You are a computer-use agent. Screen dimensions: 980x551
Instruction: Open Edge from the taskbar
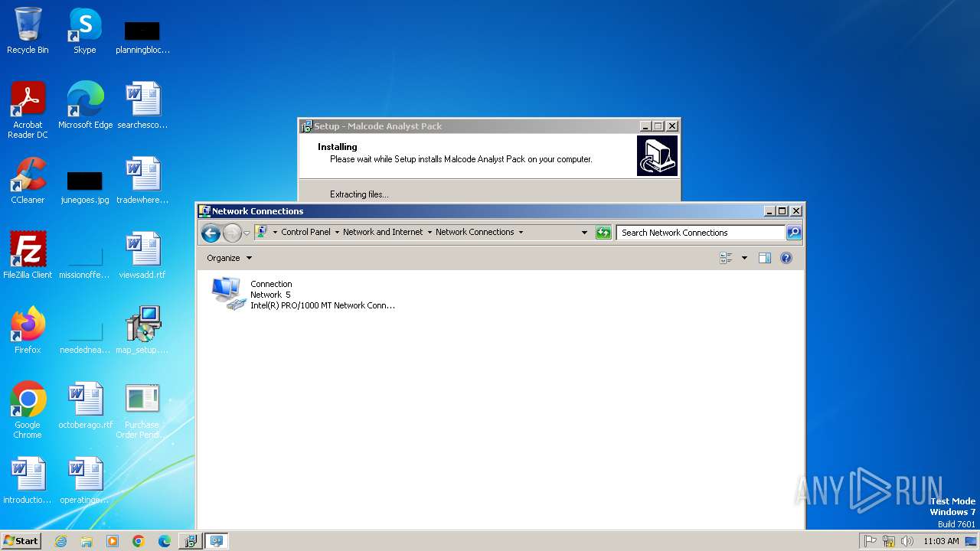[x=165, y=541]
